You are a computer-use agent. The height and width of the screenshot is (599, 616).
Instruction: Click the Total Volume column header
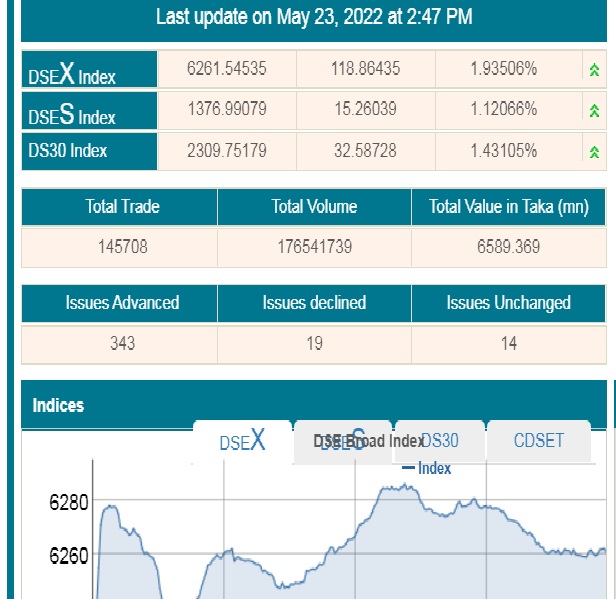[314, 208]
